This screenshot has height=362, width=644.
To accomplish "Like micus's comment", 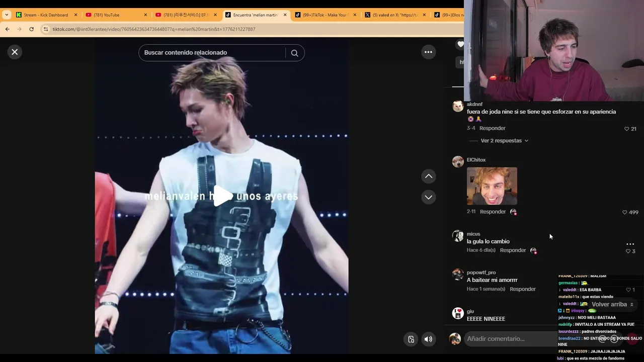I will (x=628, y=251).
